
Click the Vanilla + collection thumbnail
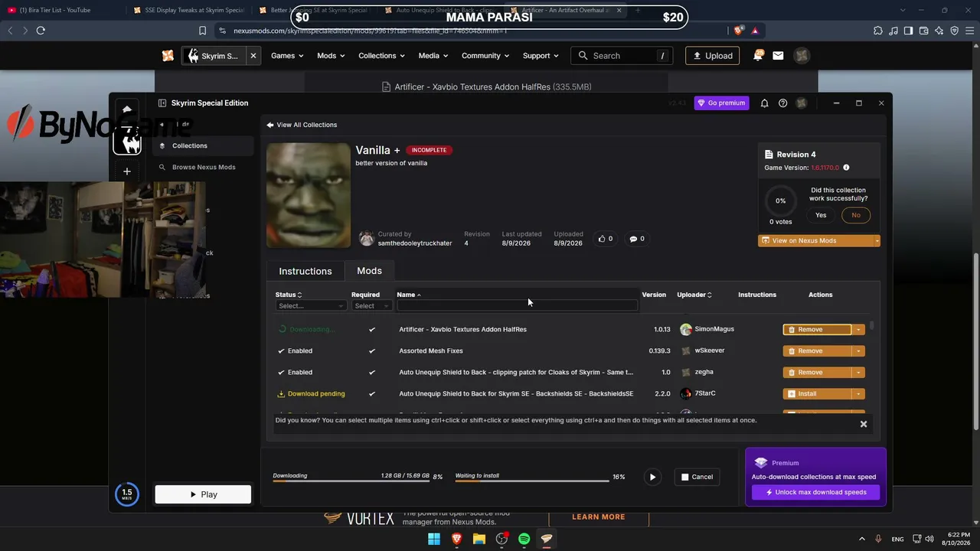[309, 195]
